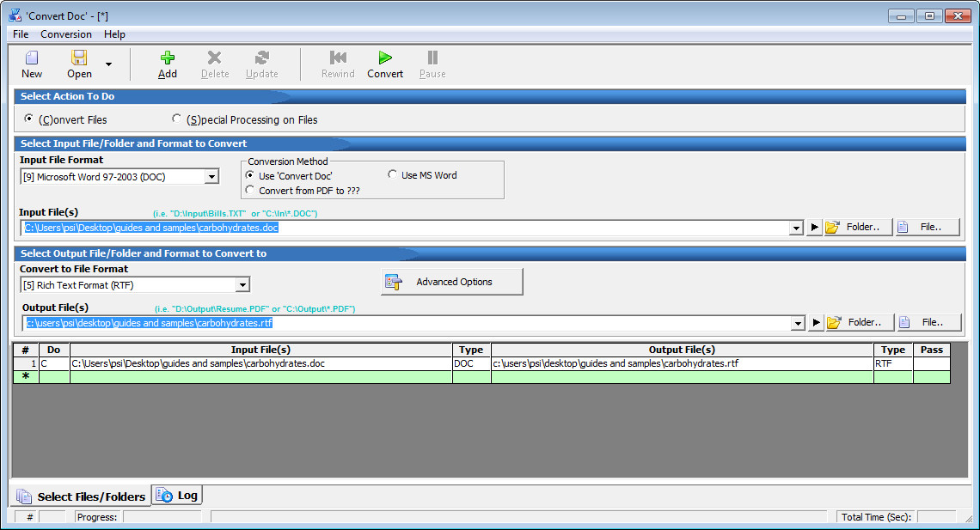The height and width of the screenshot is (530, 980).
Task: Click the output Folder.. button
Action: click(x=856, y=321)
